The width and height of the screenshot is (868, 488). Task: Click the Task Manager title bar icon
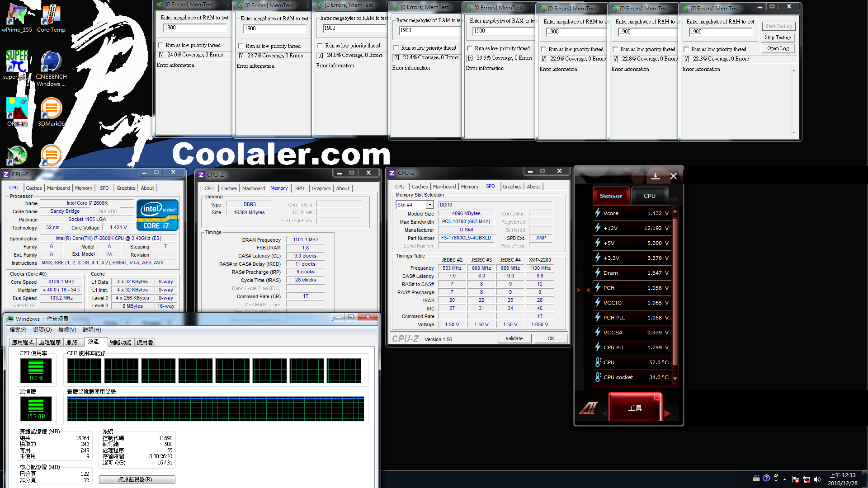click(x=10, y=319)
